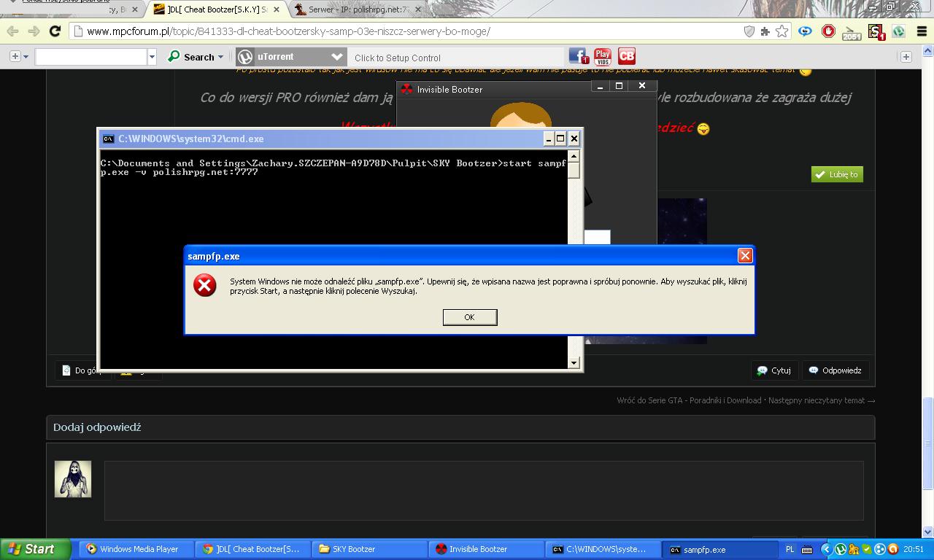Switch to Chrome 'Cheat Bootzer' taskbar button
Screen dimensions: 934x560
254,549
